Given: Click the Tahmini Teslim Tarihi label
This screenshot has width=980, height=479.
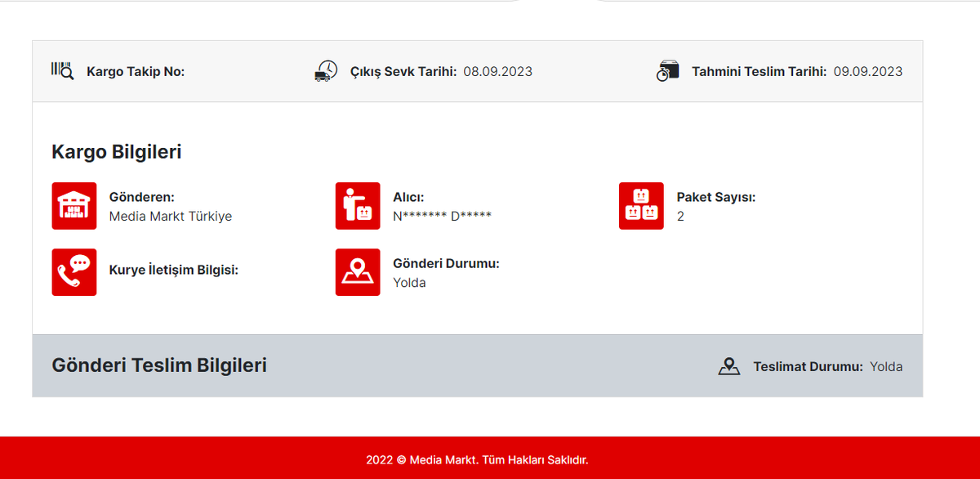Looking at the screenshot, I should tap(759, 71).
